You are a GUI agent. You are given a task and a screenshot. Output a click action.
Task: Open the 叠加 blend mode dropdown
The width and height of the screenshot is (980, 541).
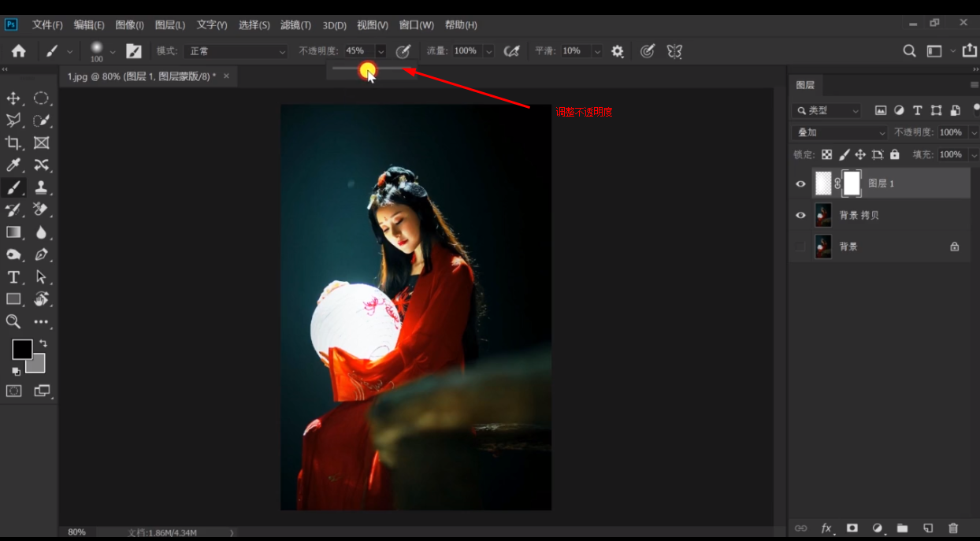(x=840, y=132)
